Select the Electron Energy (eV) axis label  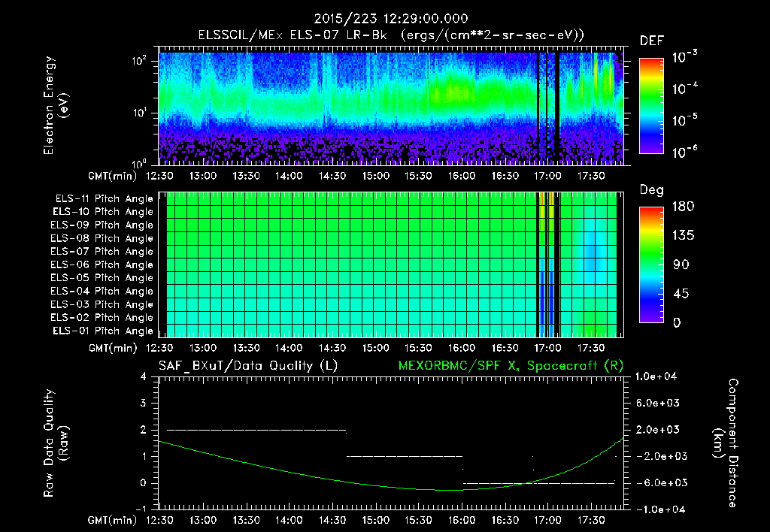[x=56, y=105]
